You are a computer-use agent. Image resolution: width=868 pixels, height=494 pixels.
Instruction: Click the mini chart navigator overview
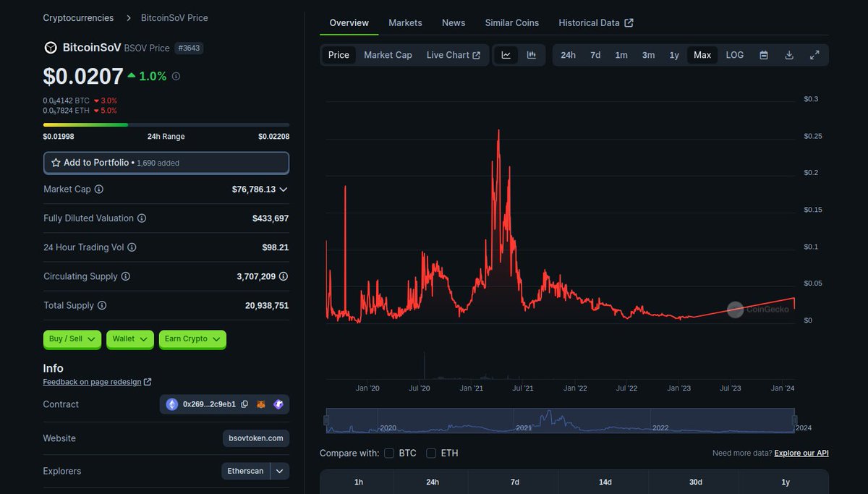coord(561,420)
